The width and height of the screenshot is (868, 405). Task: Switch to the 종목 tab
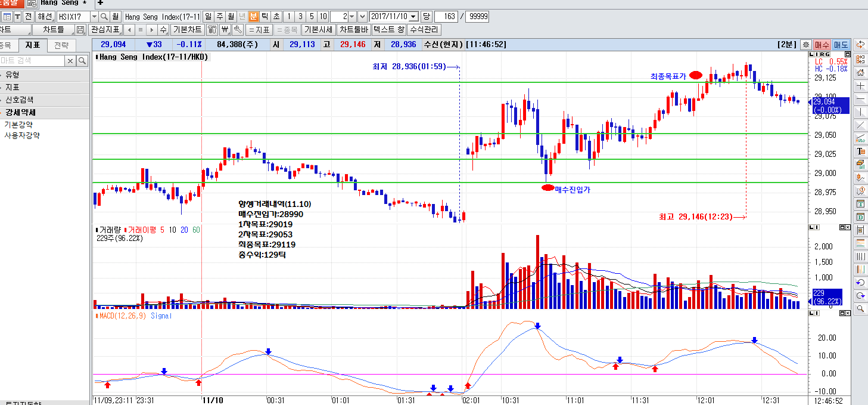(7, 45)
